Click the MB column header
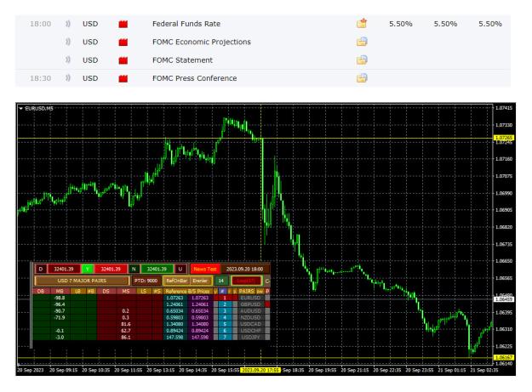The image size is (532, 392). (60, 292)
